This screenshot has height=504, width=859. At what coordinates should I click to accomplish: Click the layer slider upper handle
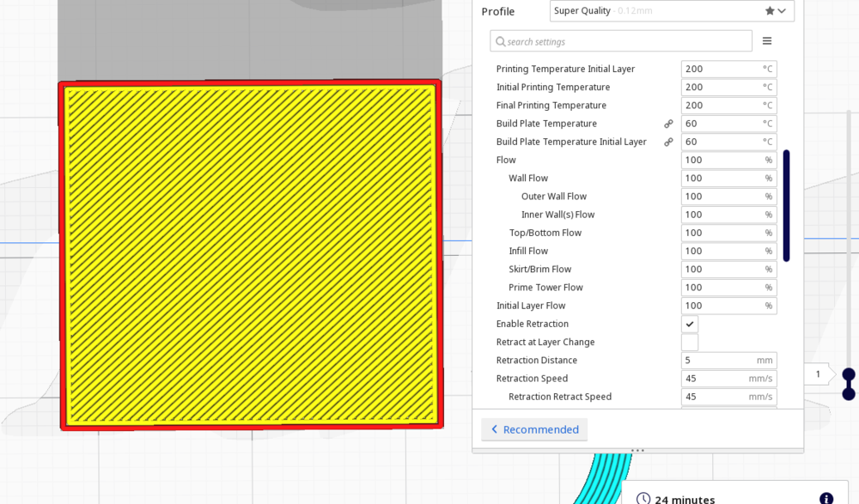pos(849,374)
